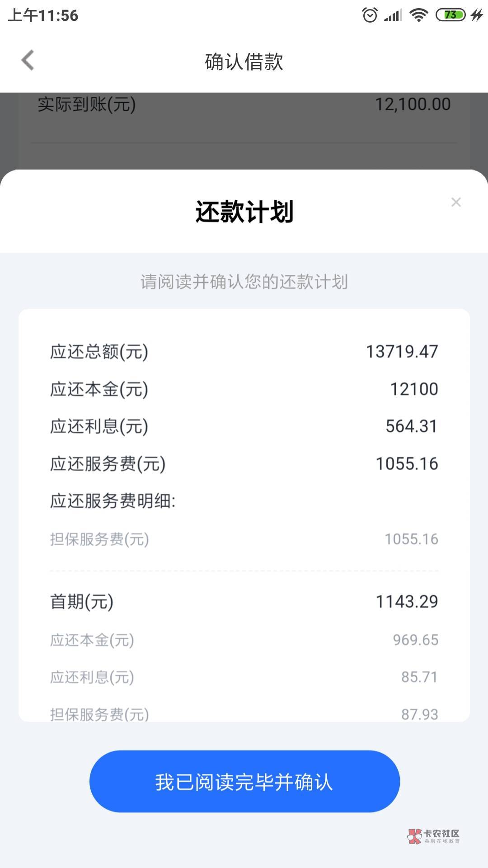The height and width of the screenshot is (868, 488).
Task: Select the 应还本金 12100 row
Action: coord(244,389)
